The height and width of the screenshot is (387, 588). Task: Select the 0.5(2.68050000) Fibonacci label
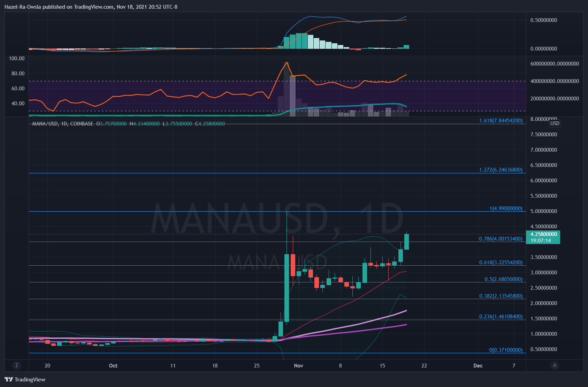[504, 279]
